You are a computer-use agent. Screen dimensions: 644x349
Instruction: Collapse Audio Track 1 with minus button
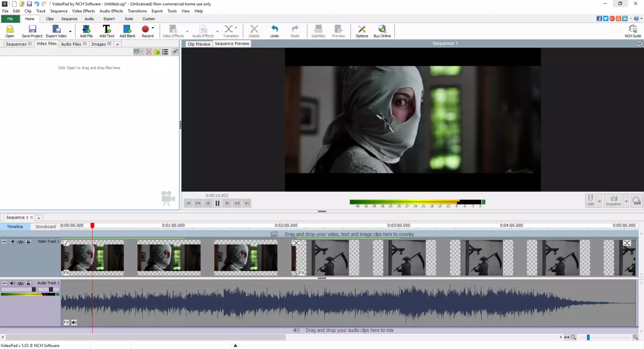tap(4, 284)
